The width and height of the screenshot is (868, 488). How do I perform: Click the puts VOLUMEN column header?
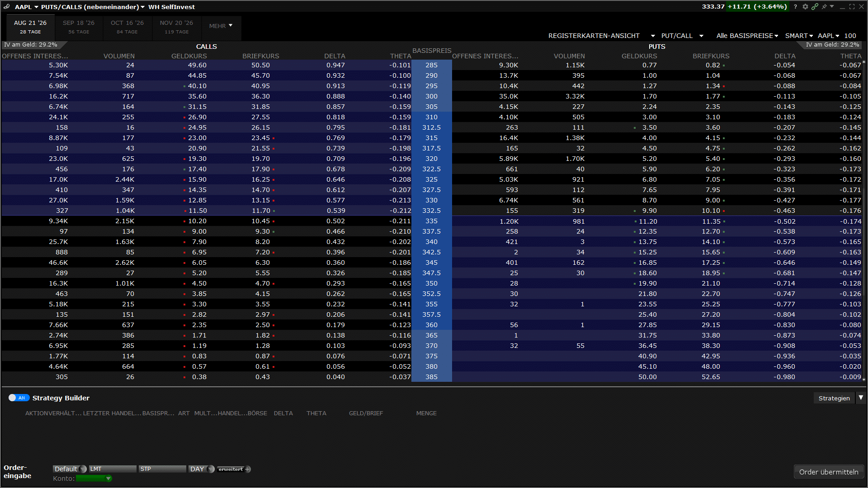(569, 56)
